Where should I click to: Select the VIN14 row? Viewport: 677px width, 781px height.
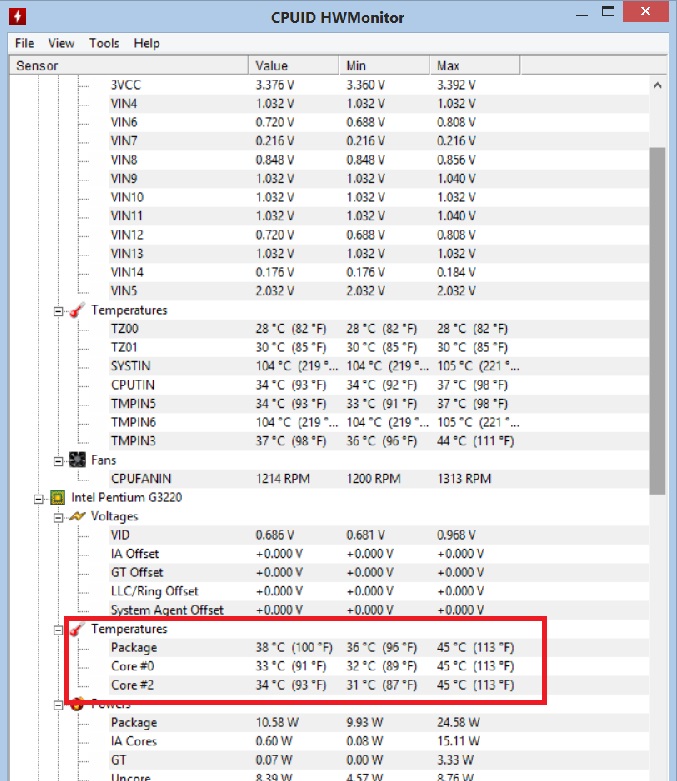point(379,272)
